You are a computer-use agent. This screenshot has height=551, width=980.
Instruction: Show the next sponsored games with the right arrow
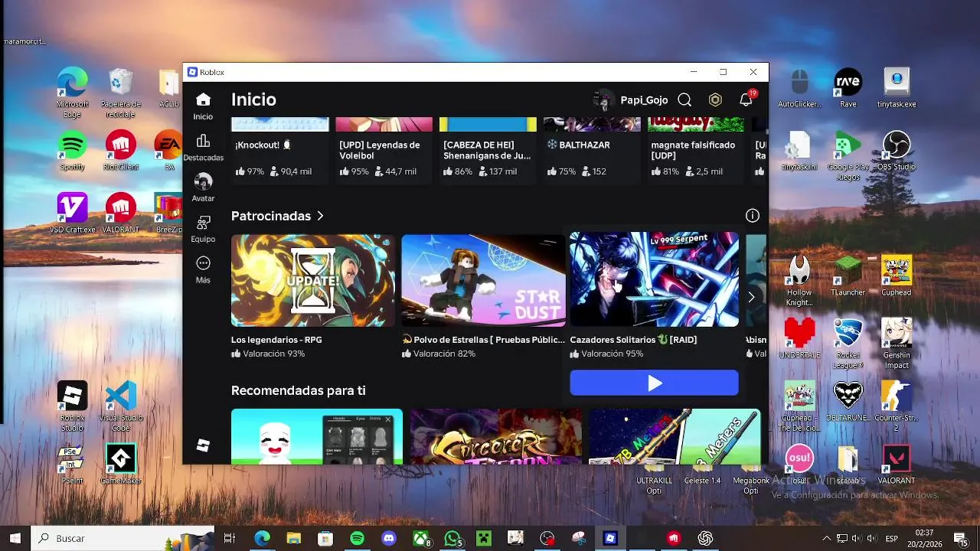tap(751, 297)
